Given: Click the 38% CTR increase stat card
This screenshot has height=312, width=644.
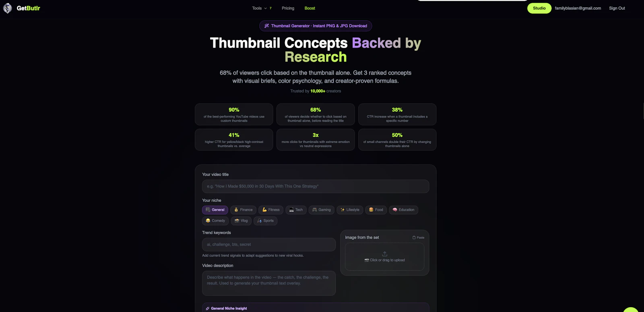Looking at the screenshot, I should pos(397,114).
